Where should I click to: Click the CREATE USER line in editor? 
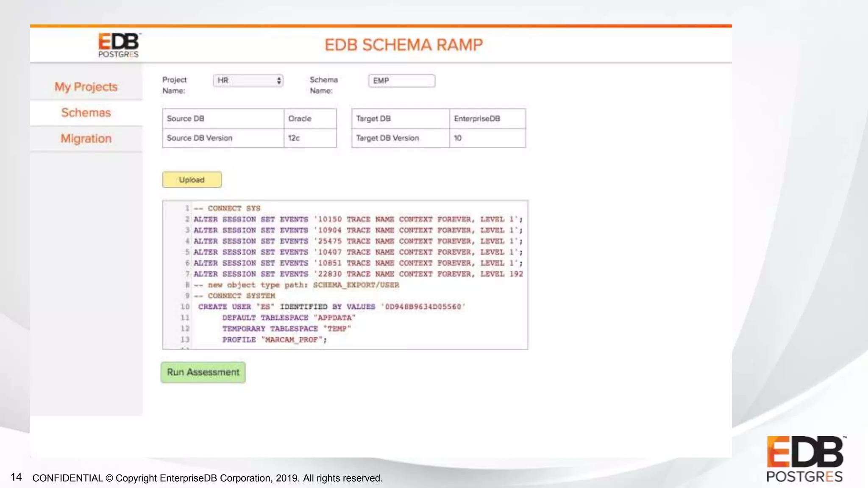point(331,307)
